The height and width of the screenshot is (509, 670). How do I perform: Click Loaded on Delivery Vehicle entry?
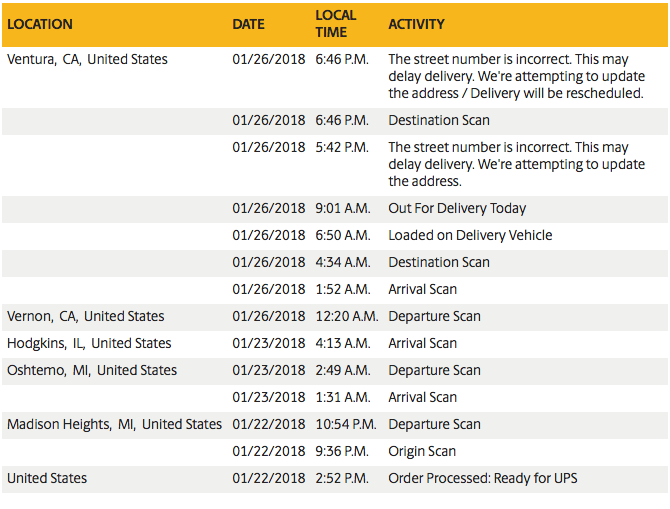[x=470, y=235]
